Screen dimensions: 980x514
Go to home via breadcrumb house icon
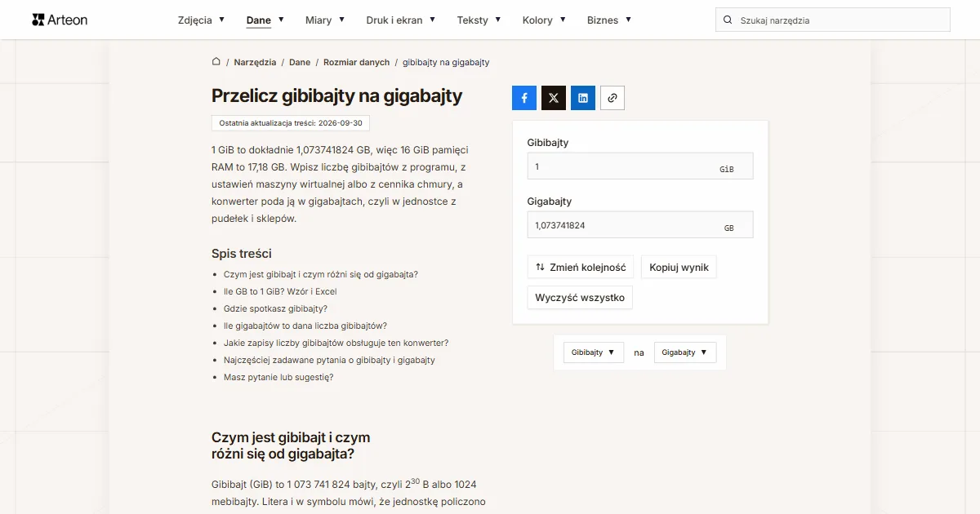coord(216,62)
